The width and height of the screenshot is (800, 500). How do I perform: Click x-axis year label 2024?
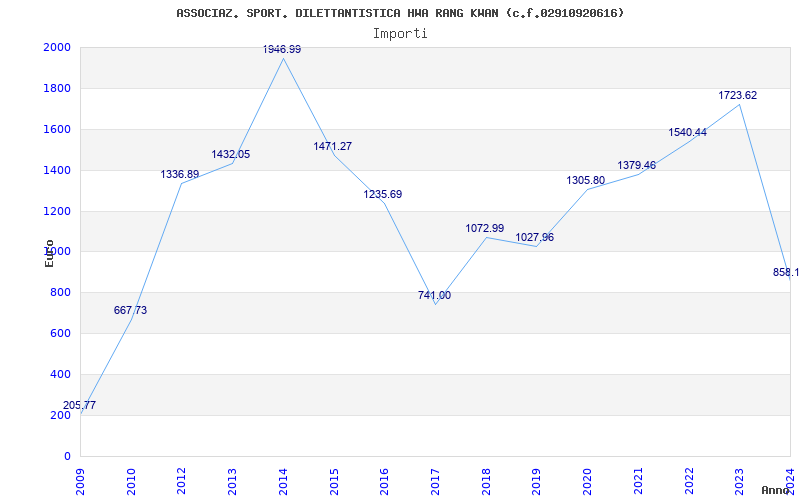790,482
